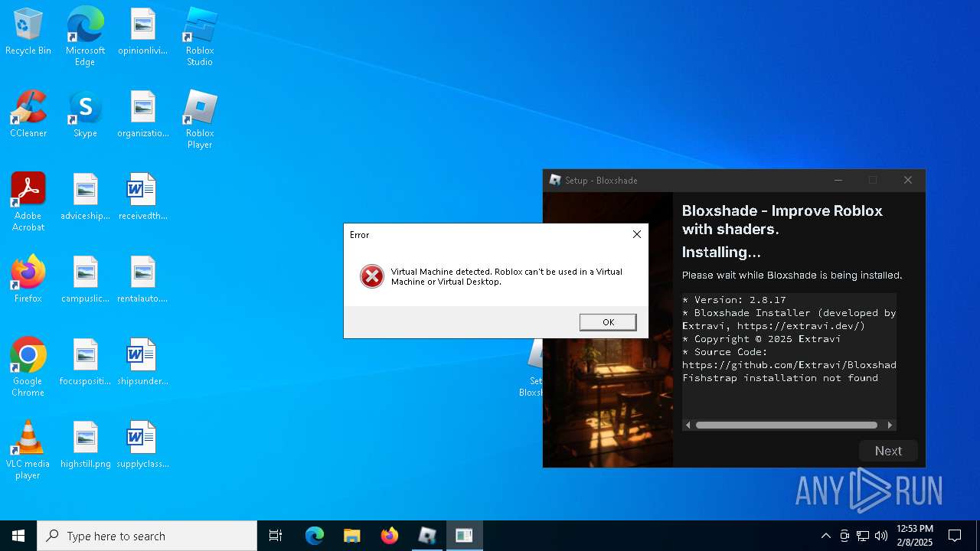Minimize the Bloxshade Setup window

(838, 181)
